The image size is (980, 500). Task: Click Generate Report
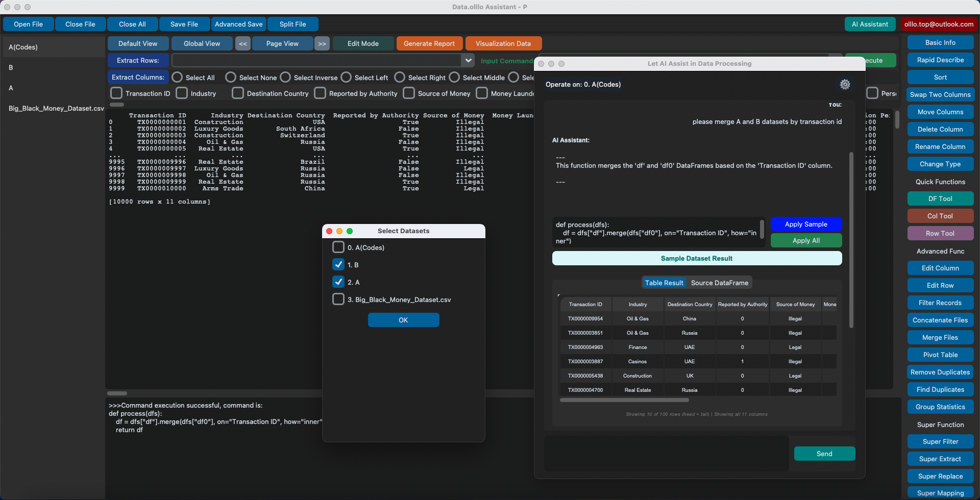click(x=429, y=43)
